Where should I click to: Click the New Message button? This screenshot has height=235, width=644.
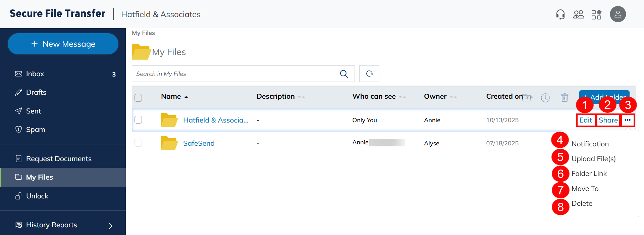(x=63, y=44)
